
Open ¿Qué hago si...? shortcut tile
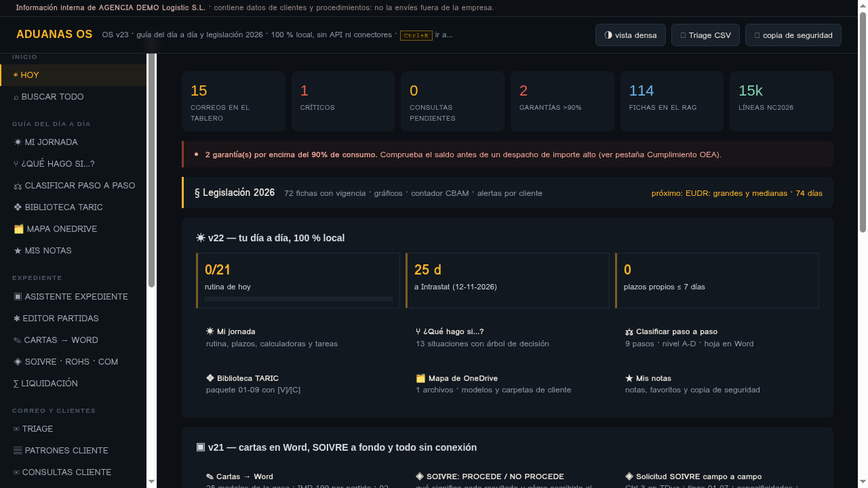(507, 338)
